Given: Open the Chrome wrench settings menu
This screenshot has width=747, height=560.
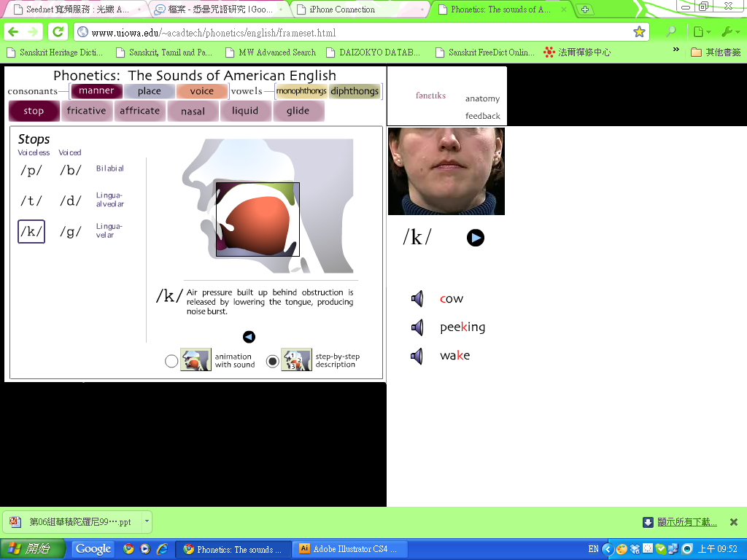Looking at the screenshot, I should coord(729,32).
